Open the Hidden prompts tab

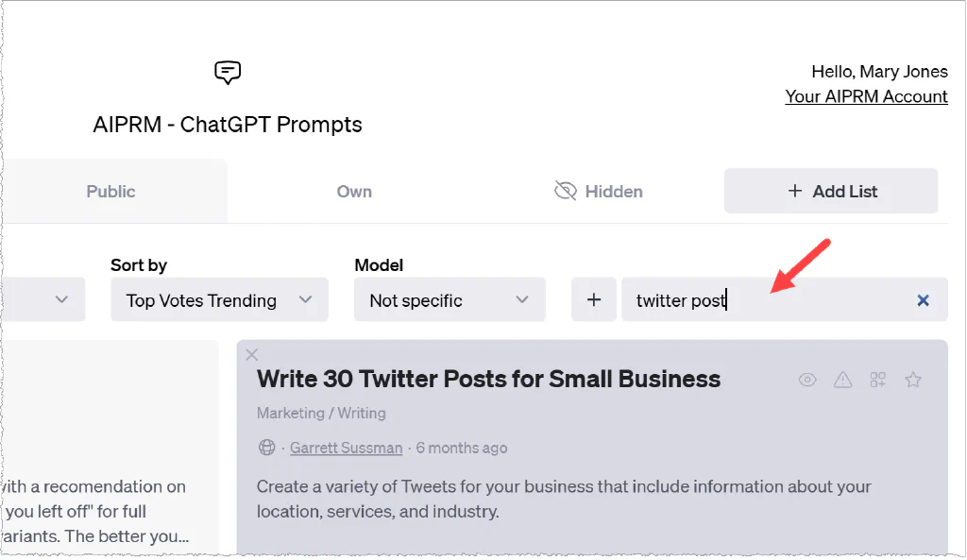click(614, 192)
